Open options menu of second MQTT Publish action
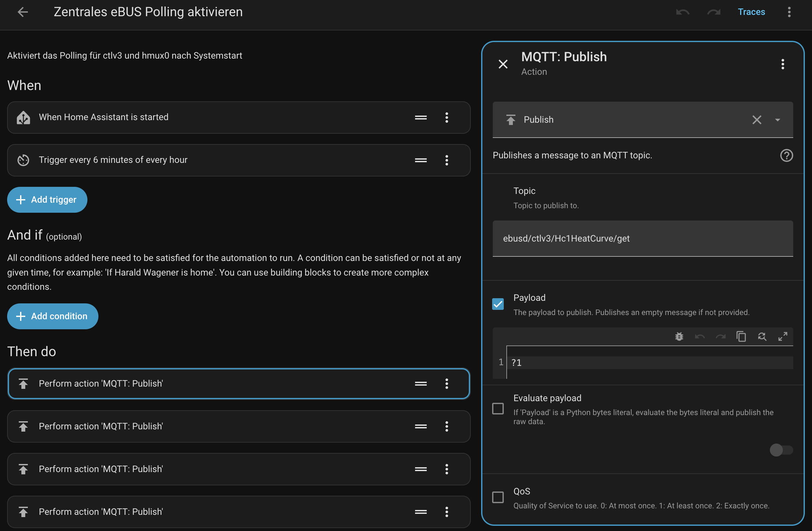Screen dimensions: 812x531 click(446, 426)
